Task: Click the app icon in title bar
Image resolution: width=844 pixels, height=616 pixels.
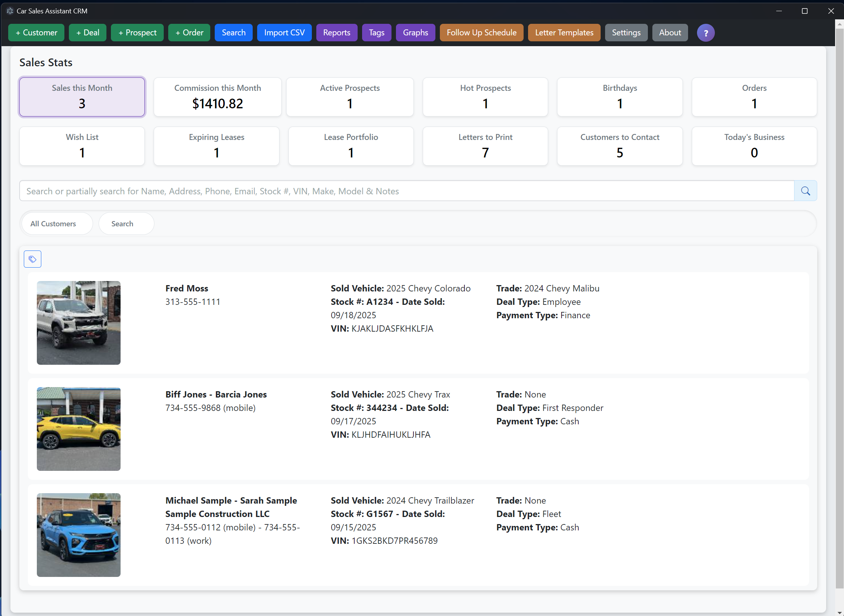Action: click(x=10, y=11)
